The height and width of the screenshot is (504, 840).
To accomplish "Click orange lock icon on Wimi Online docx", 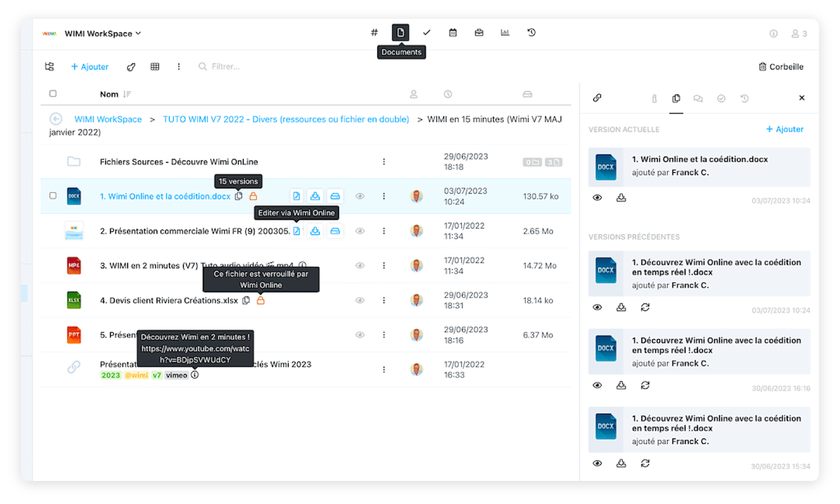I will coord(253,196).
